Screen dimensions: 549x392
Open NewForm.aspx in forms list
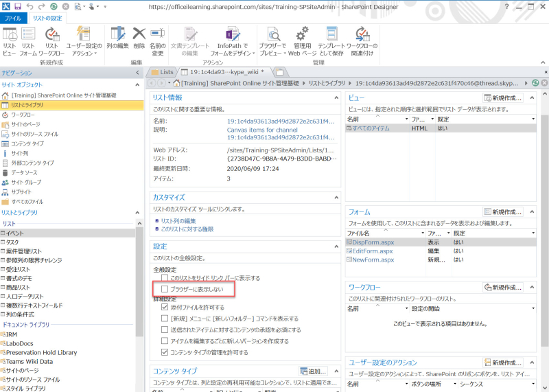click(373, 260)
